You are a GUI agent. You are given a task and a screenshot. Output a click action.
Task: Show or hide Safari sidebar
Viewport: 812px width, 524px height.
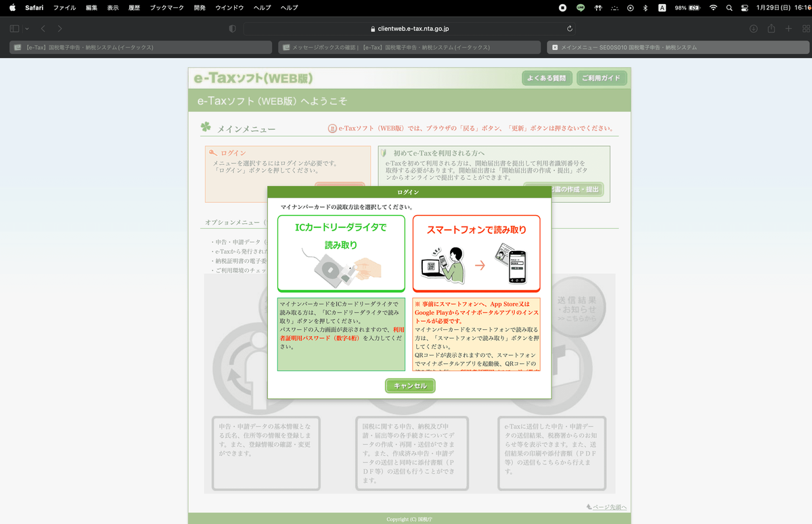[15, 28]
